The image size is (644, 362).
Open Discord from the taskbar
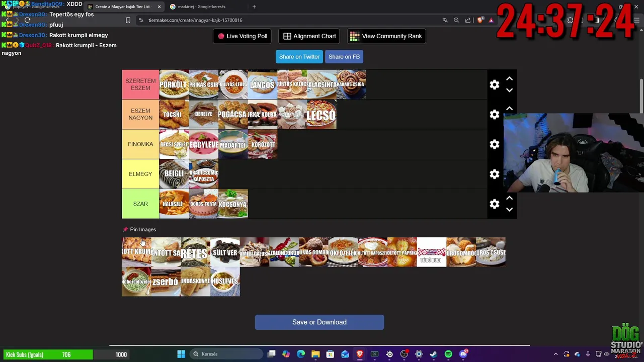[463, 354]
